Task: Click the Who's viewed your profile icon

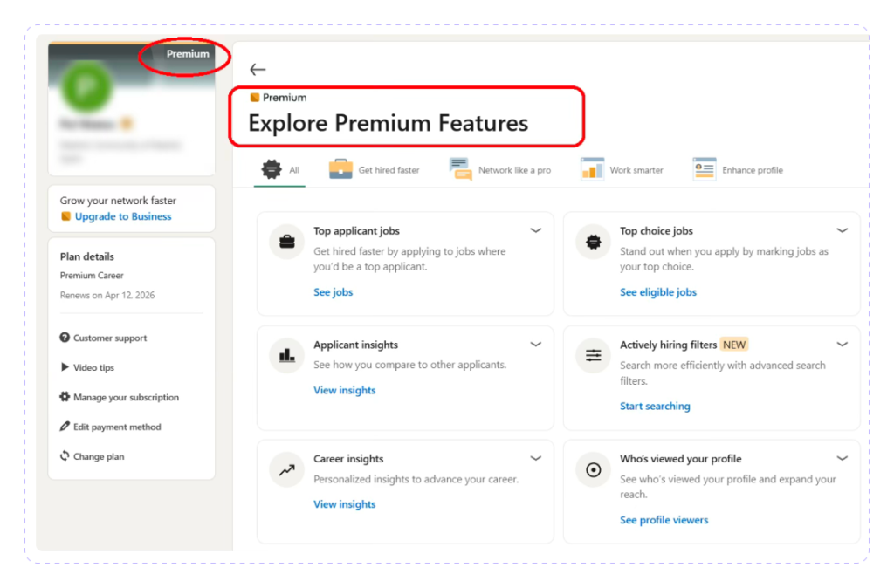Action: (593, 469)
